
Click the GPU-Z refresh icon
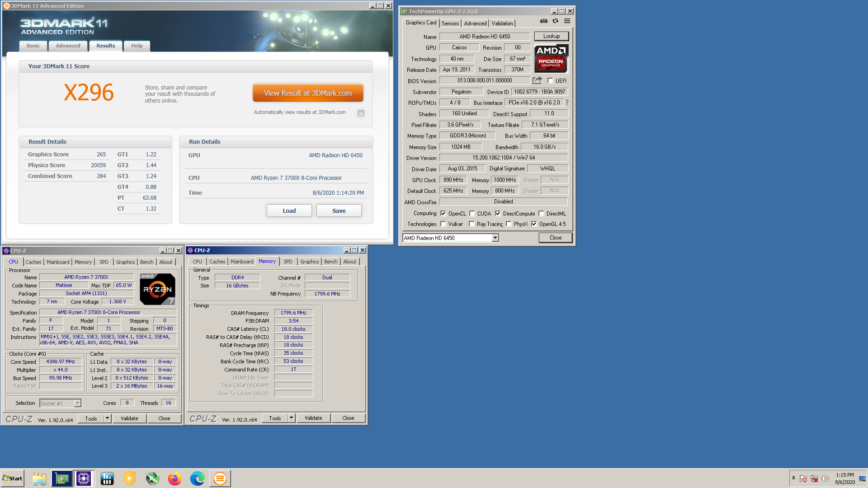(555, 21)
